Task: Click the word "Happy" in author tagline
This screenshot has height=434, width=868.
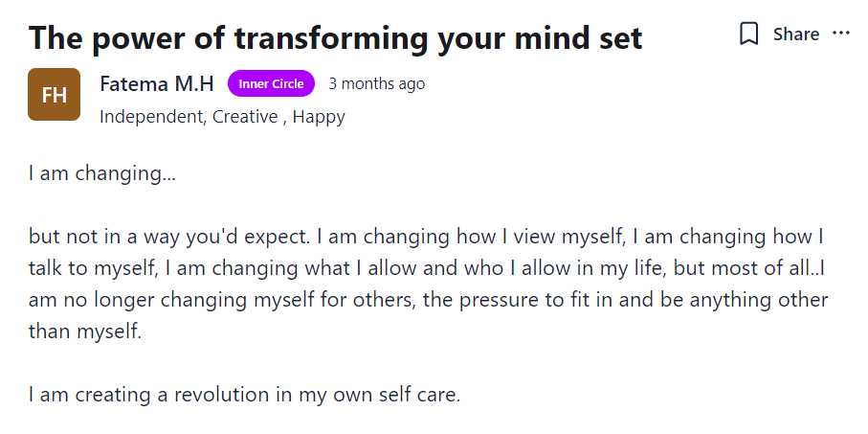Action: click(319, 117)
